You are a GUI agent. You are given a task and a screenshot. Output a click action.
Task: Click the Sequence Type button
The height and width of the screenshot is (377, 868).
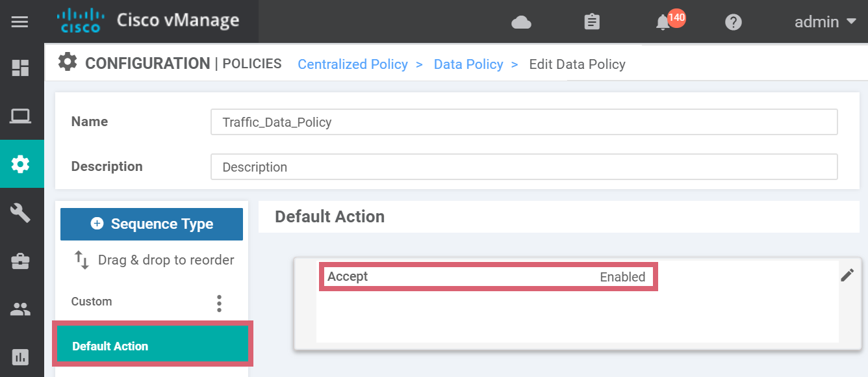click(151, 224)
